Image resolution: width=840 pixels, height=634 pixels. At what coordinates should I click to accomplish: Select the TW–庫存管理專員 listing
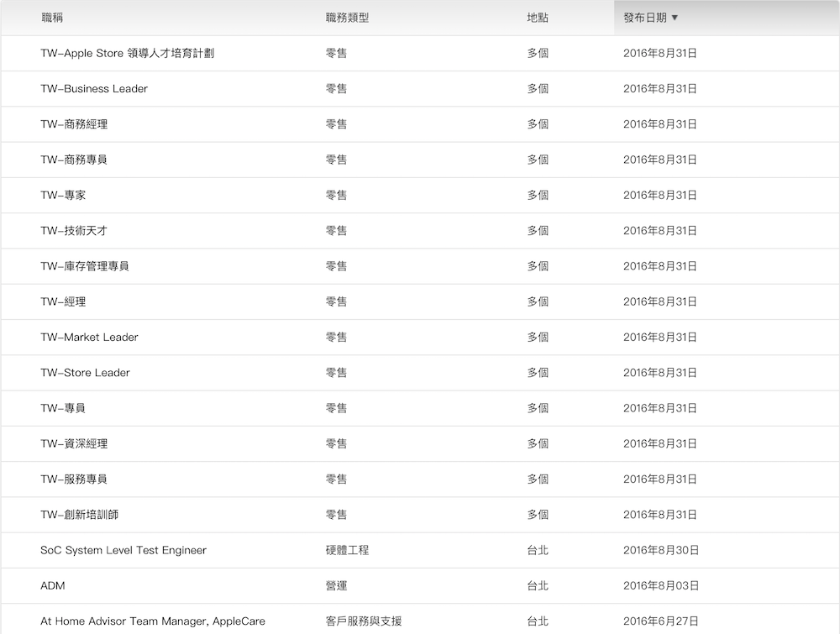[x=85, y=266]
